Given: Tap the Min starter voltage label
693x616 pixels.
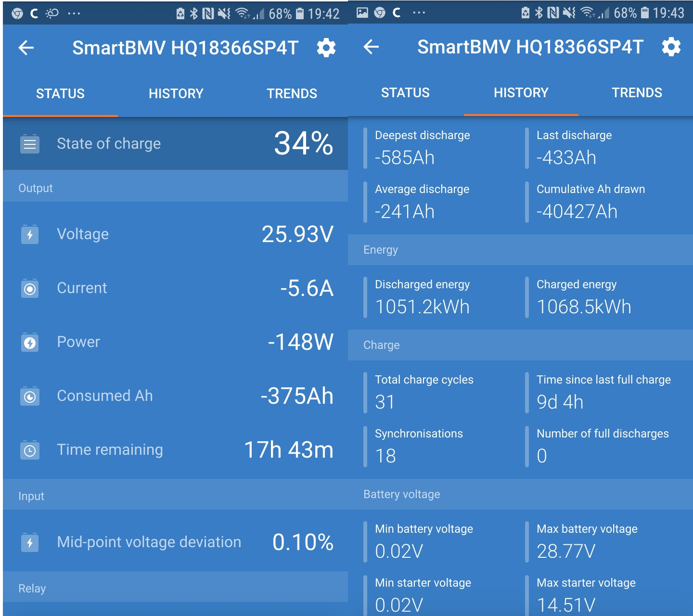Looking at the screenshot, I should pyautogui.click(x=423, y=583).
